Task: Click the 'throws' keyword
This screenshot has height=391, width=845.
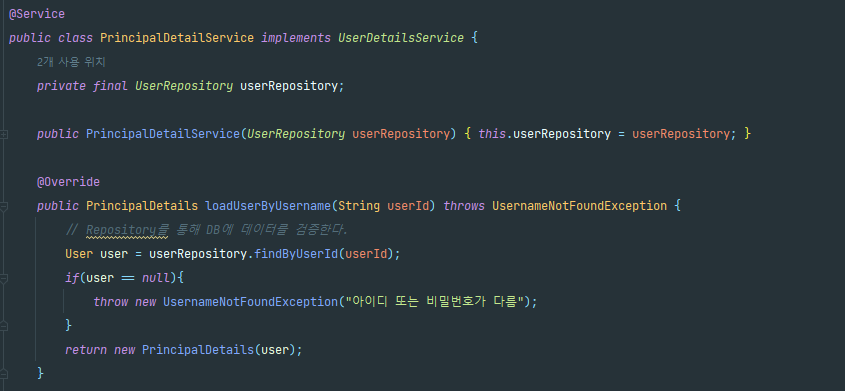Action: tap(464, 206)
